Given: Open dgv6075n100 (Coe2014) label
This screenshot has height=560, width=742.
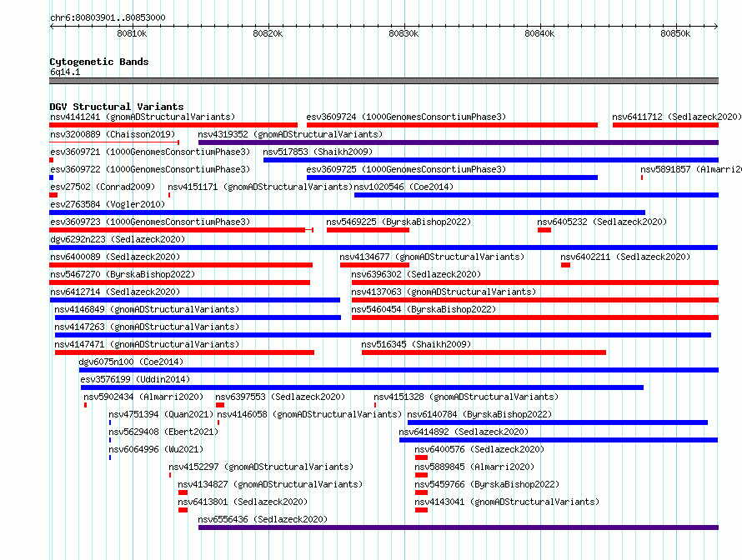Looking at the screenshot, I should [x=131, y=362].
